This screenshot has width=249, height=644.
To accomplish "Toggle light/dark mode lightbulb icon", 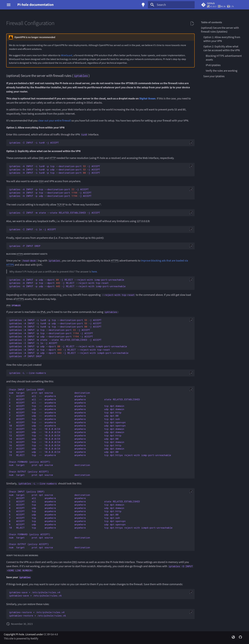I will (143, 5).
